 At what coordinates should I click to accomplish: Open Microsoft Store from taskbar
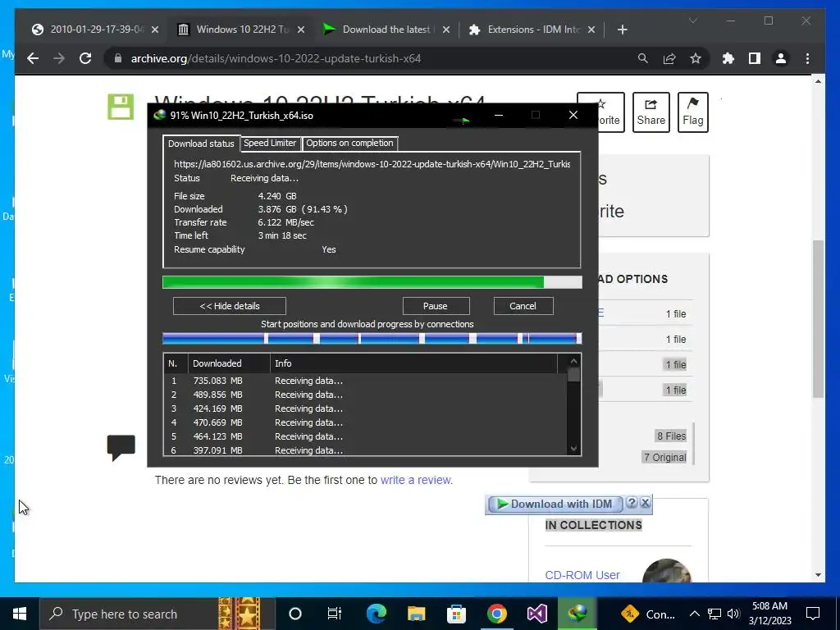(x=456, y=614)
